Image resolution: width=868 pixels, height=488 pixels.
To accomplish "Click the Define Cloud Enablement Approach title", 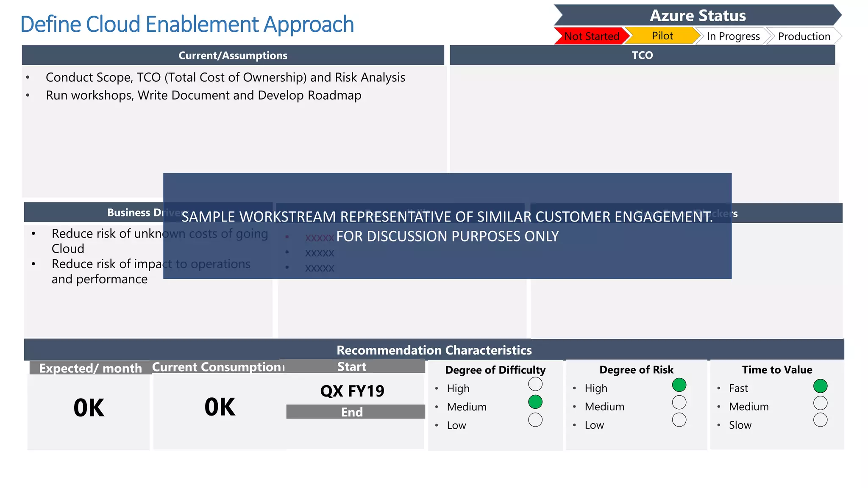I will coord(187,24).
